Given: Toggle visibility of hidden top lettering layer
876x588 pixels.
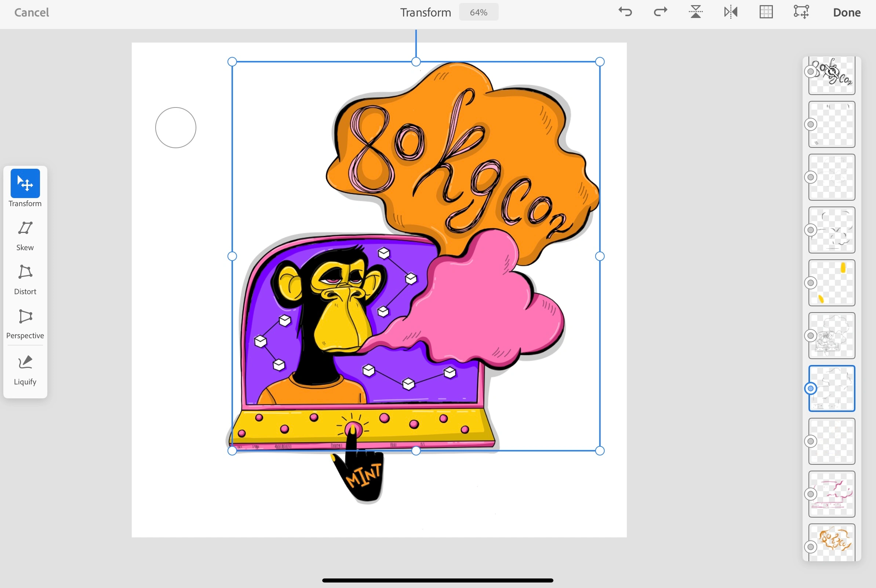Looking at the screenshot, I should point(832,71).
